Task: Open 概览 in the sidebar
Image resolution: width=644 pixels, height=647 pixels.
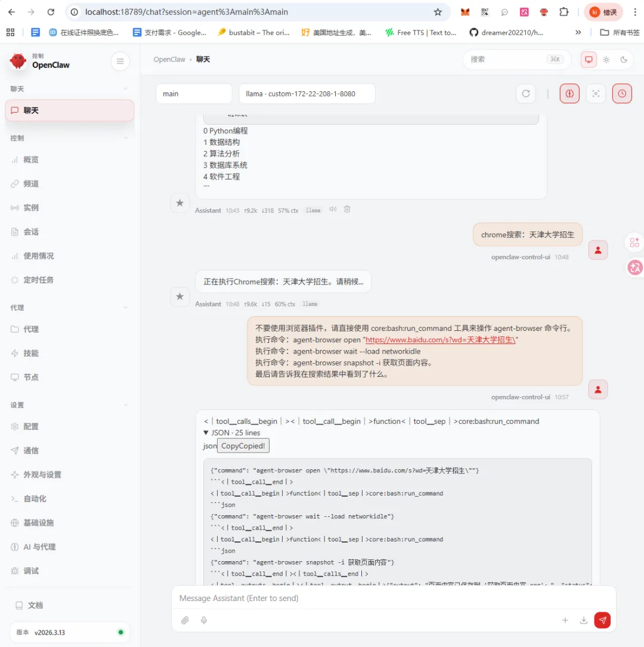Action: coord(70,160)
